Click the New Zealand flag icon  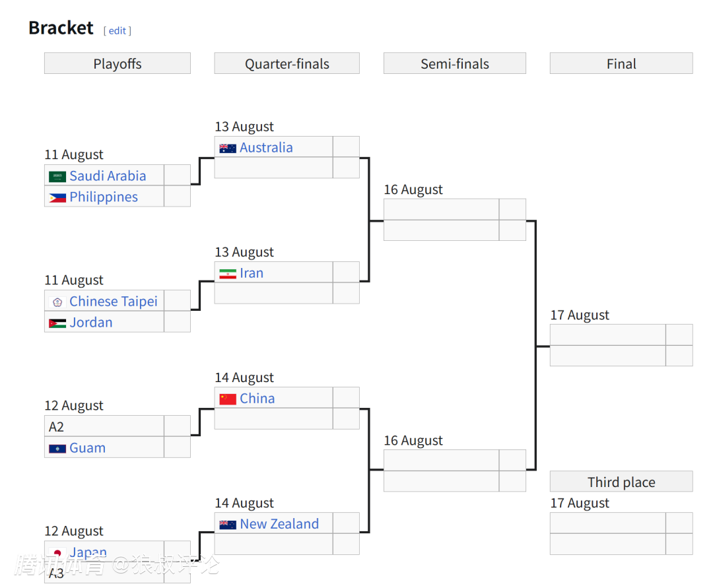click(228, 525)
